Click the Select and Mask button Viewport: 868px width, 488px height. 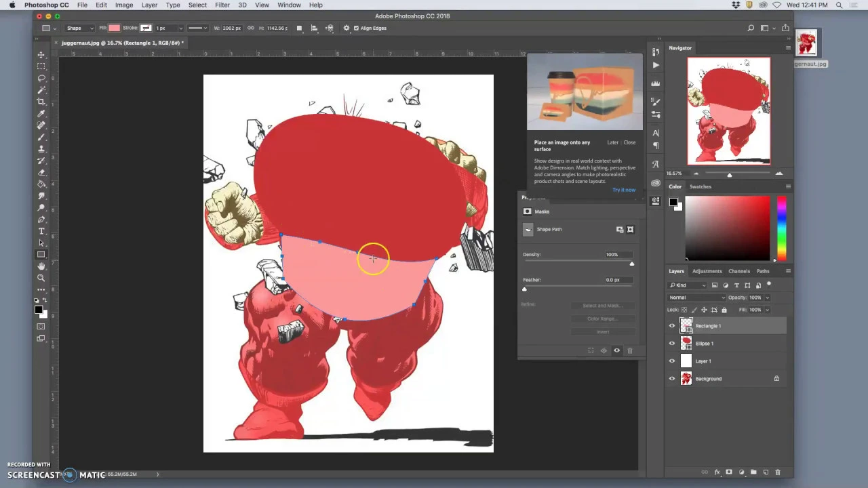click(x=602, y=306)
